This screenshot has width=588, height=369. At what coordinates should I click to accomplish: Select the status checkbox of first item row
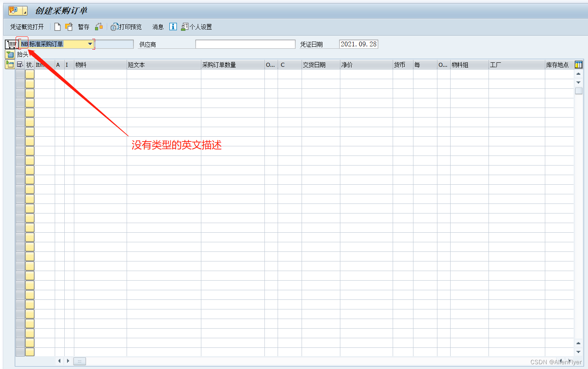(29, 74)
